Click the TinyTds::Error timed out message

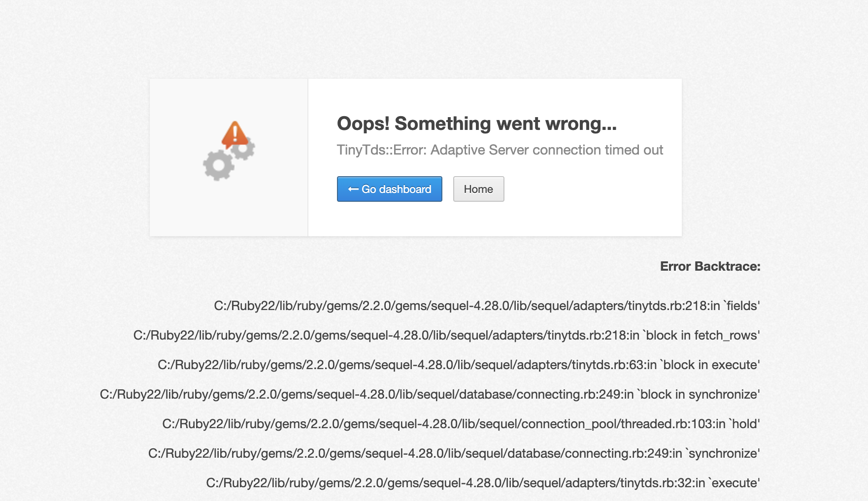point(500,150)
